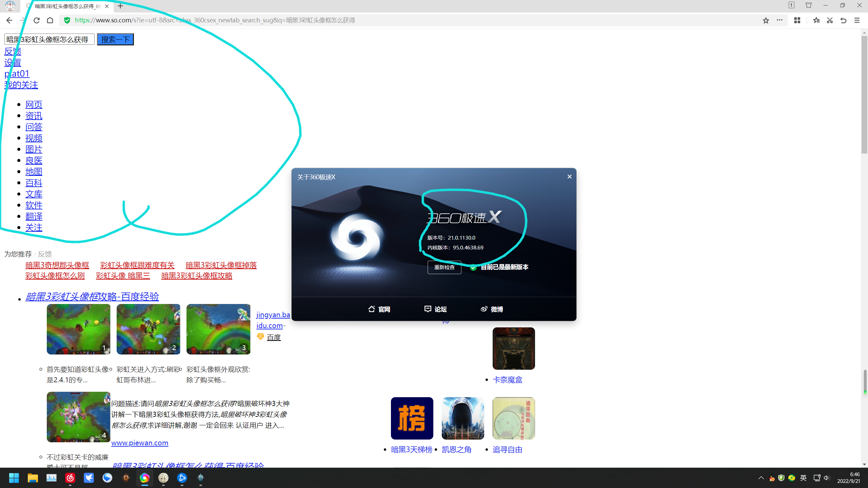This screenshot has height=488, width=868.
Task: Open the user avatar profile
Action: click(10, 6)
